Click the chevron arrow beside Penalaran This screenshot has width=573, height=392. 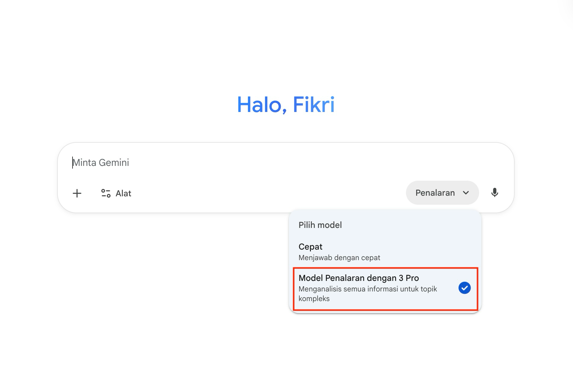[466, 193]
